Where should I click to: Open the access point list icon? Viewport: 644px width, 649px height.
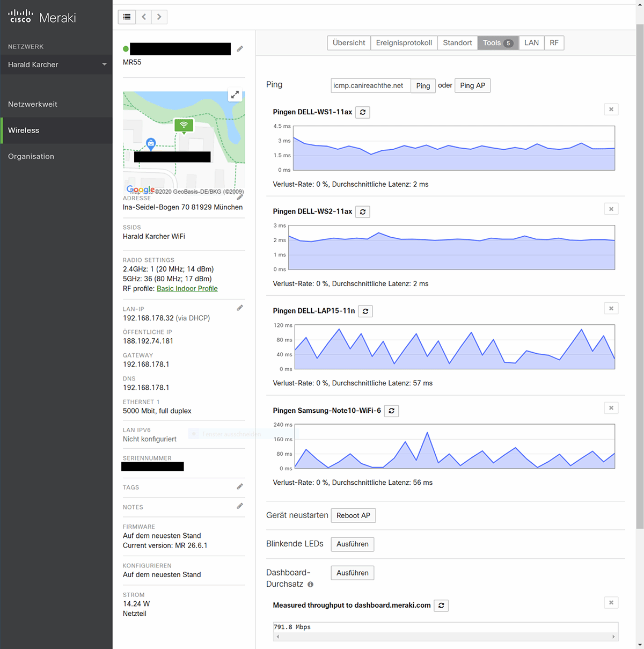point(127,17)
